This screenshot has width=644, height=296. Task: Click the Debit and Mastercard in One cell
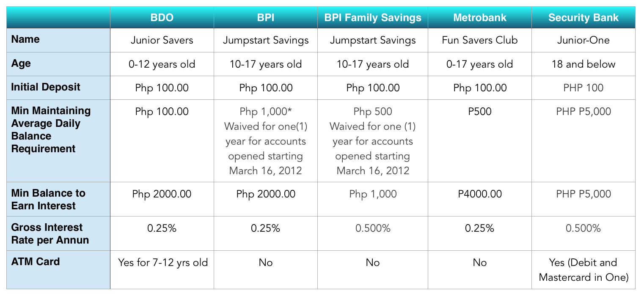pyautogui.click(x=583, y=270)
